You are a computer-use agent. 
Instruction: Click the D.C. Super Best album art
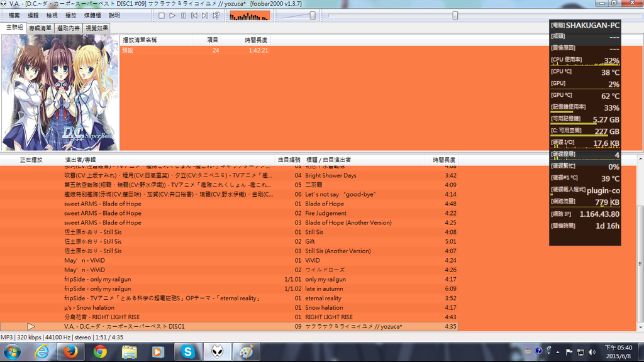(x=60, y=92)
